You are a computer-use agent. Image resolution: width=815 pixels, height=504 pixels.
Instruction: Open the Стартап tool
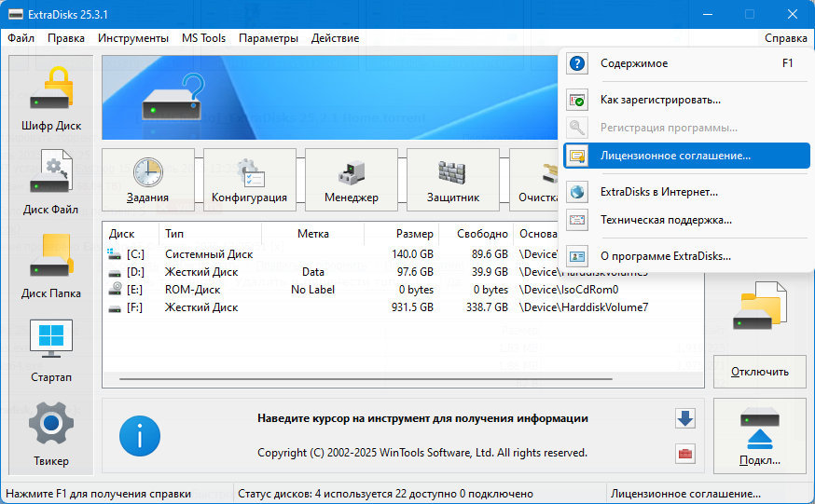(x=51, y=350)
